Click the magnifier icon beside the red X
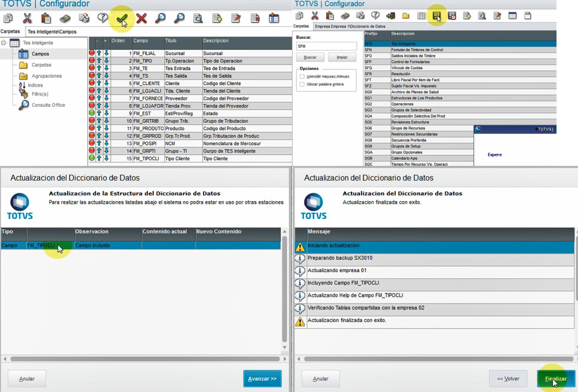The width and height of the screenshot is (578, 392). (x=160, y=18)
